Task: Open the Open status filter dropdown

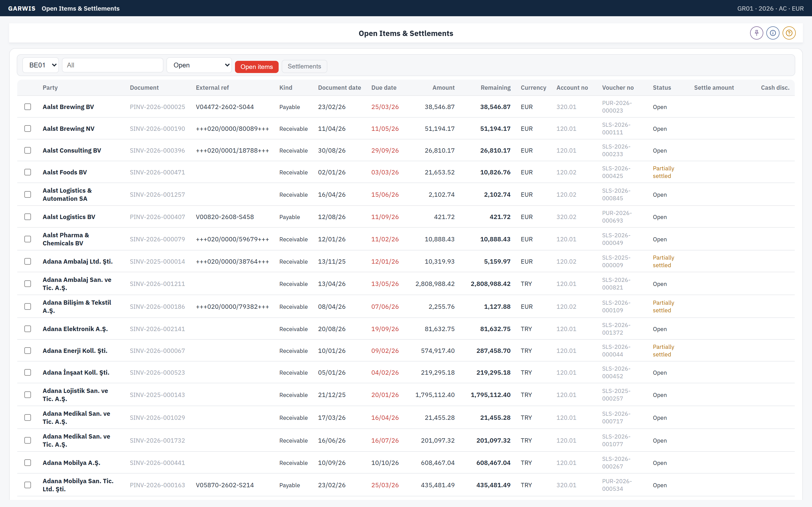Action: (199, 65)
